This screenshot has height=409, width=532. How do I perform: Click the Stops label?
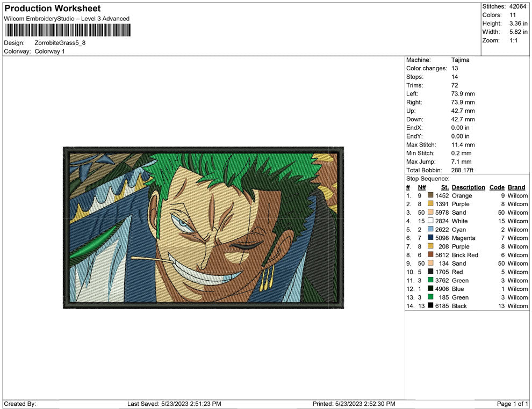click(415, 77)
